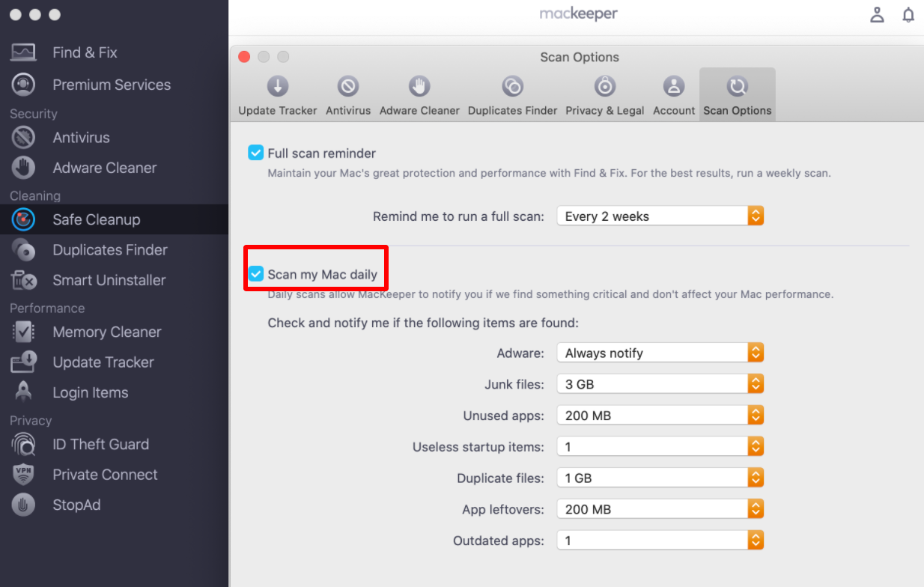This screenshot has height=587, width=924.
Task: Toggle the Full scan reminder checkbox
Action: point(255,153)
